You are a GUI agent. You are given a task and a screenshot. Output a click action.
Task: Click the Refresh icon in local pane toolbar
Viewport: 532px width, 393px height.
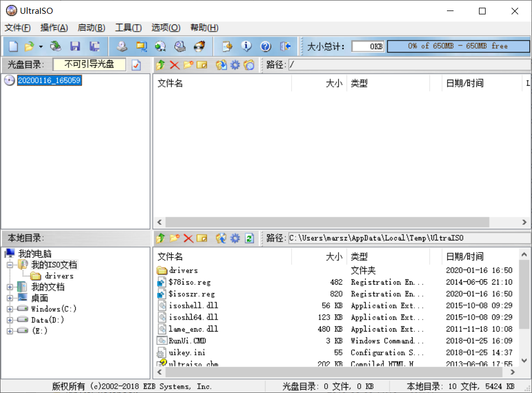tap(249, 238)
